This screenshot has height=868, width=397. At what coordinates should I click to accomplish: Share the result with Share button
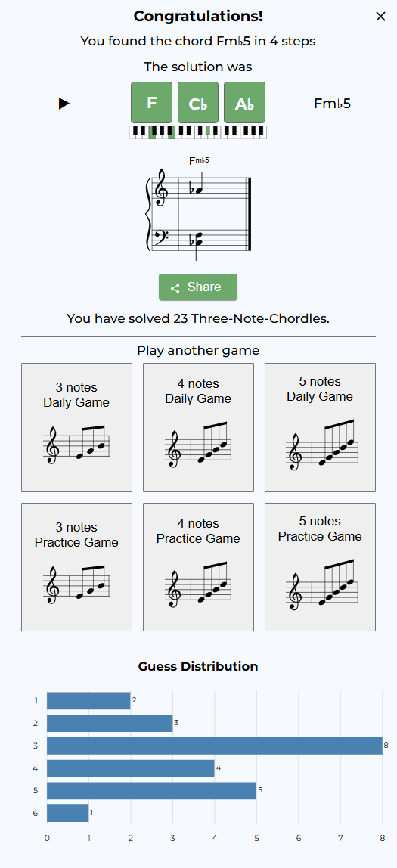point(198,287)
